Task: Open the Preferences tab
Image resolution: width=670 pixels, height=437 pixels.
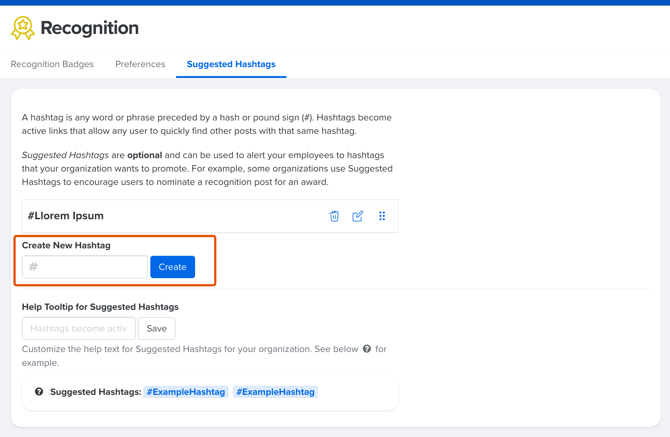Action: tap(140, 64)
